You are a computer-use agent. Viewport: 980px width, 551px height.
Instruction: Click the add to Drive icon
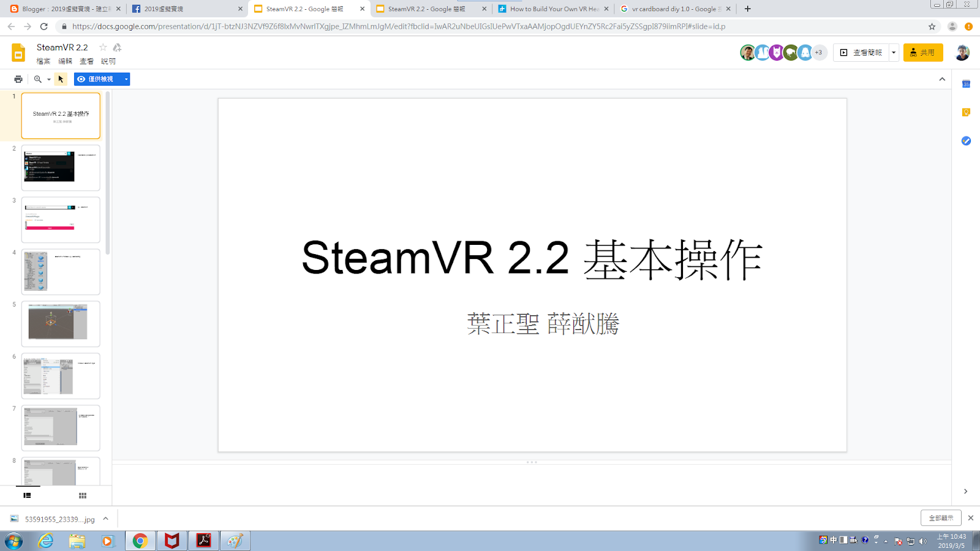coord(117,47)
